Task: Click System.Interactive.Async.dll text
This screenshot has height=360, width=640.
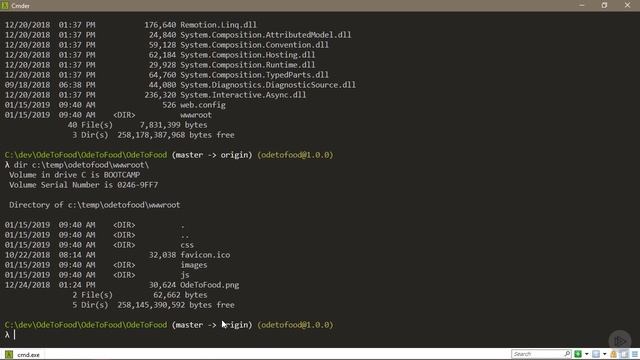Action: (243, 95)
